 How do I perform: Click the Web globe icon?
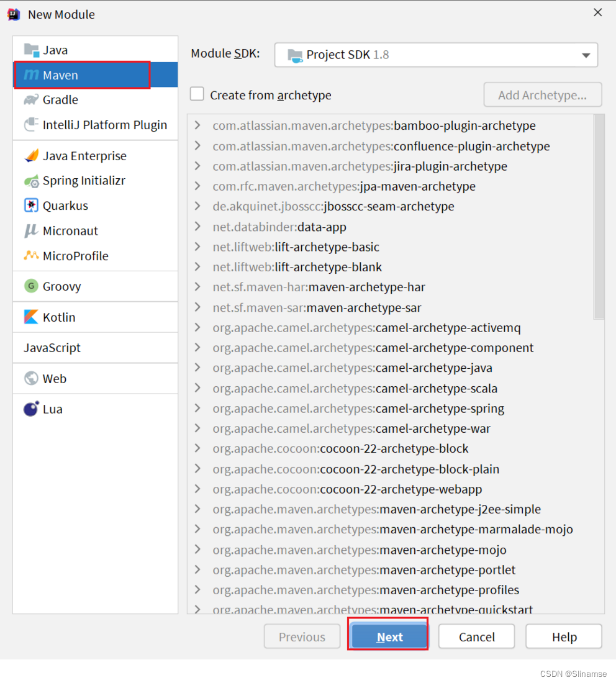(x=31, y=378)
